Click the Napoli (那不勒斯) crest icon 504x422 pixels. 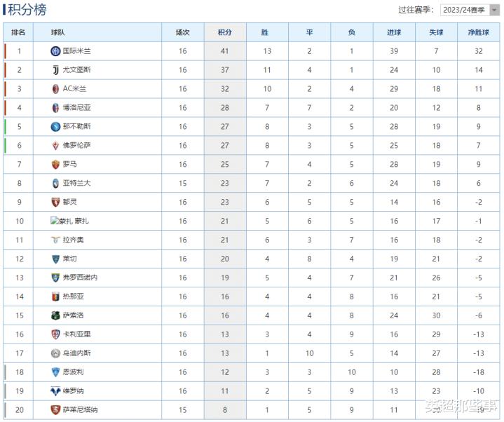pos(55,127)
